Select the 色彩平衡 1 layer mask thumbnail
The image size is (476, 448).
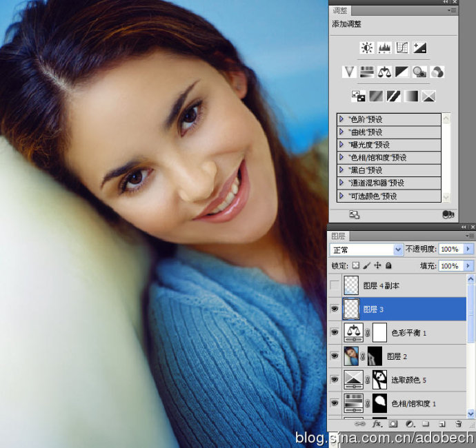[379, 332]
